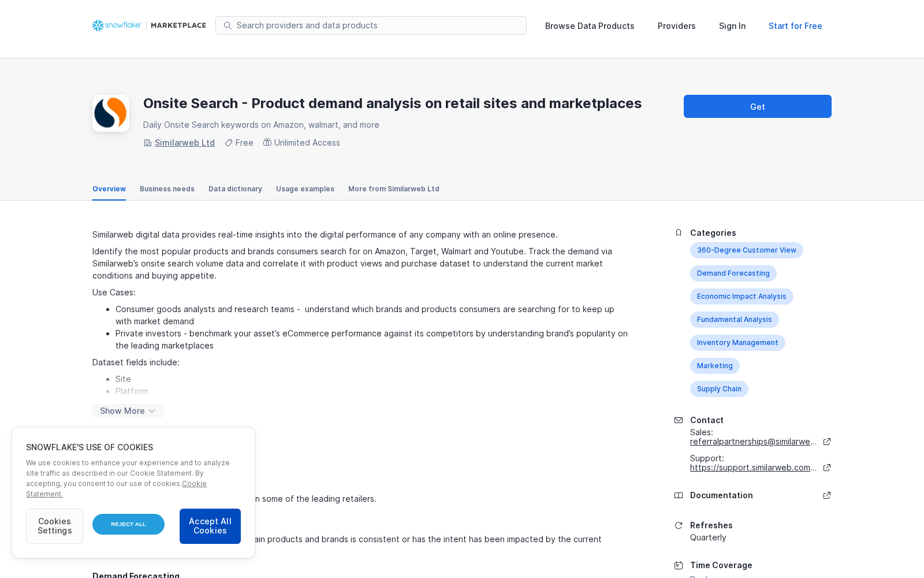Click the product title heading
This screenshot has height=578, width=924.
pyautogui.click(x=393, y=103)
